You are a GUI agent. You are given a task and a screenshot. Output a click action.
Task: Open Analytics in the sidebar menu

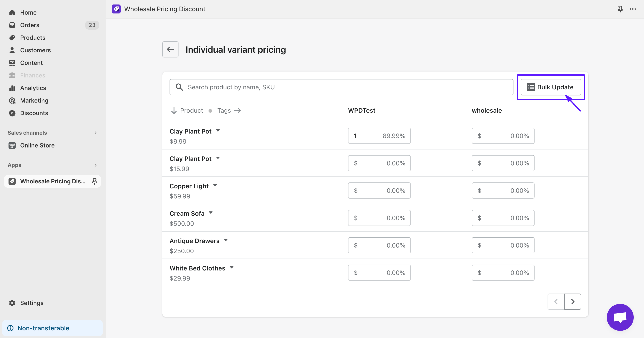point(52,88)
